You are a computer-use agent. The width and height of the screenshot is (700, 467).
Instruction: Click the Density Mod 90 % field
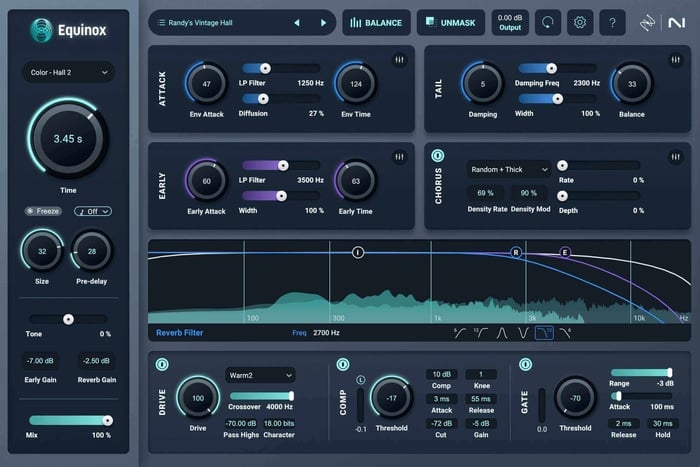pyautogui.click(x=529, y=193)
